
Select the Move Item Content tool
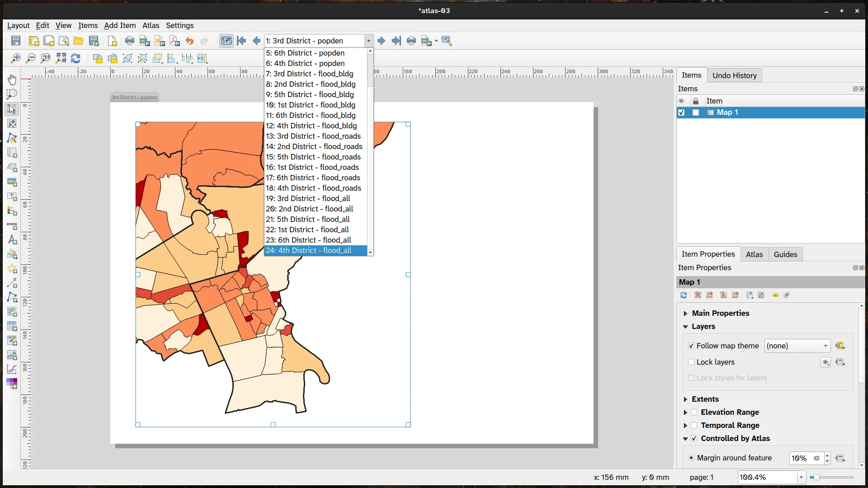(x=12, y=123)
